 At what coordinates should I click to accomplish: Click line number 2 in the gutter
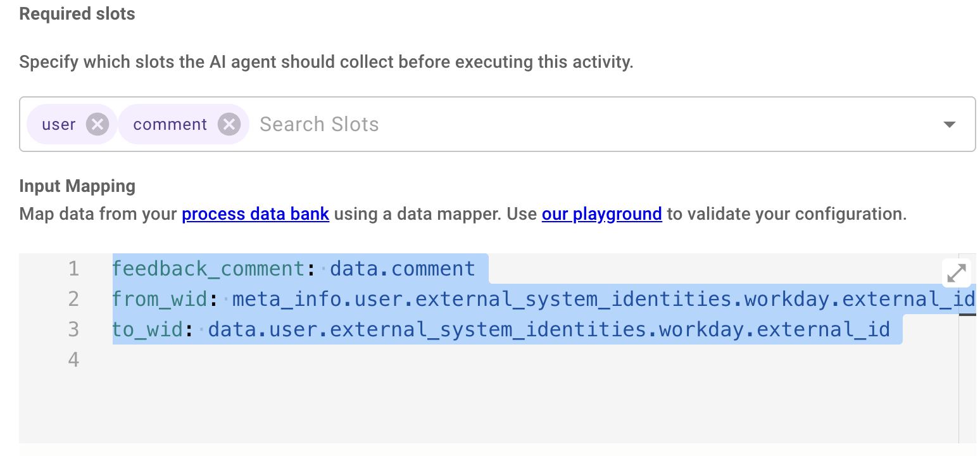(x=73, y=299)
